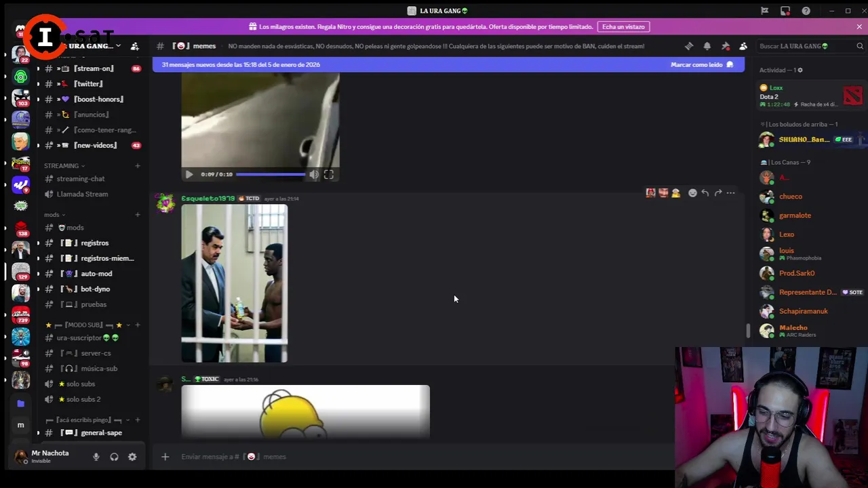This screenshot has width=868, height=488.
Task: Create channel in acá escribís pingo category
Action: coord(138,420)
